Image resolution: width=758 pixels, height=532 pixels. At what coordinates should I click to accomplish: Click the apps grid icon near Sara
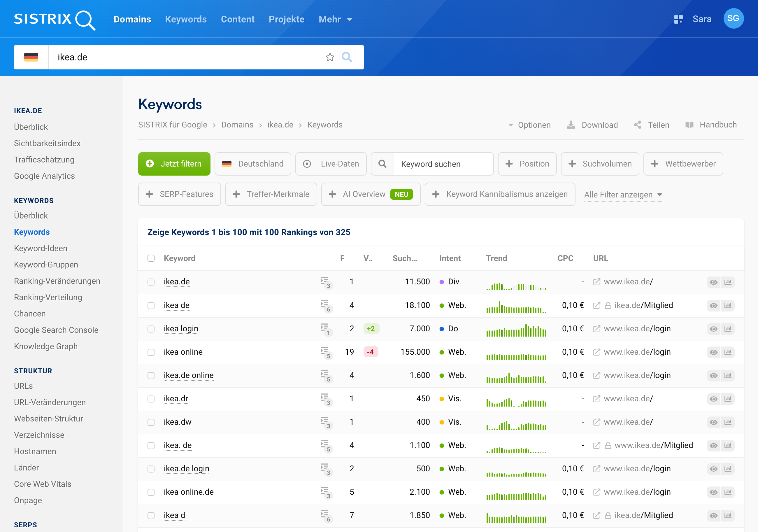tap(679, 19)
